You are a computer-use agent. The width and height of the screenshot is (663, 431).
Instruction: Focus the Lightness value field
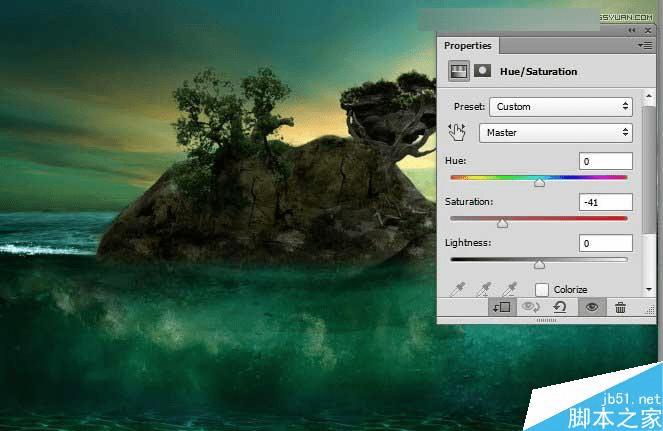(x=605, y=243)
